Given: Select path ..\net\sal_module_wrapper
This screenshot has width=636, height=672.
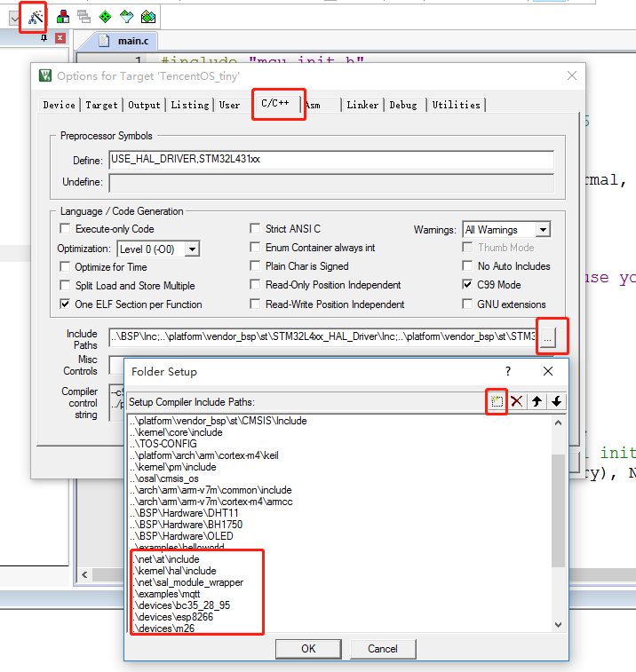Looking at the screenshot, I should pos(187,582).
